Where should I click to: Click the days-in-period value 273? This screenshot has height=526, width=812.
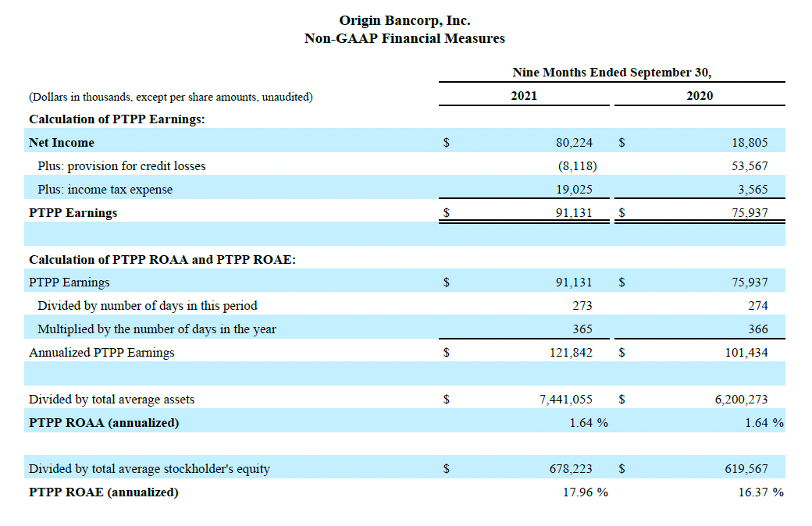[582, 306]
